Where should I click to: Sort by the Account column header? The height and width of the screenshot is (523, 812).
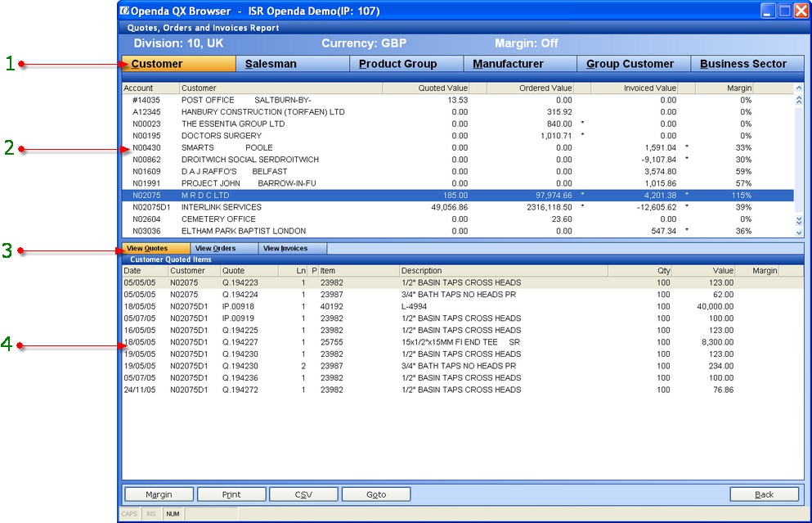point(150,88)
